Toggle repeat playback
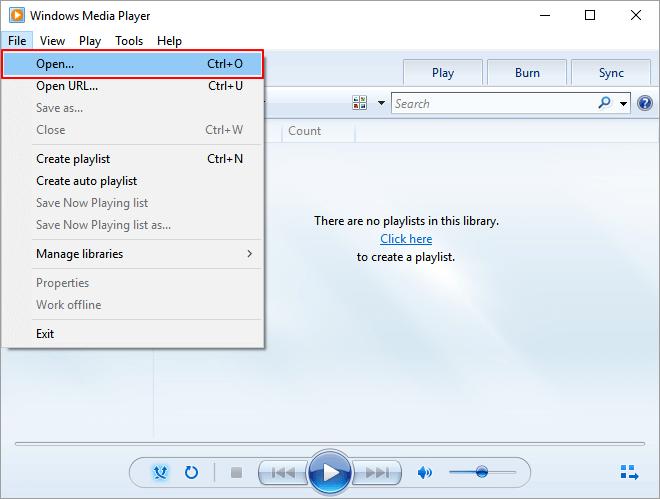 [x=191, y=472]
